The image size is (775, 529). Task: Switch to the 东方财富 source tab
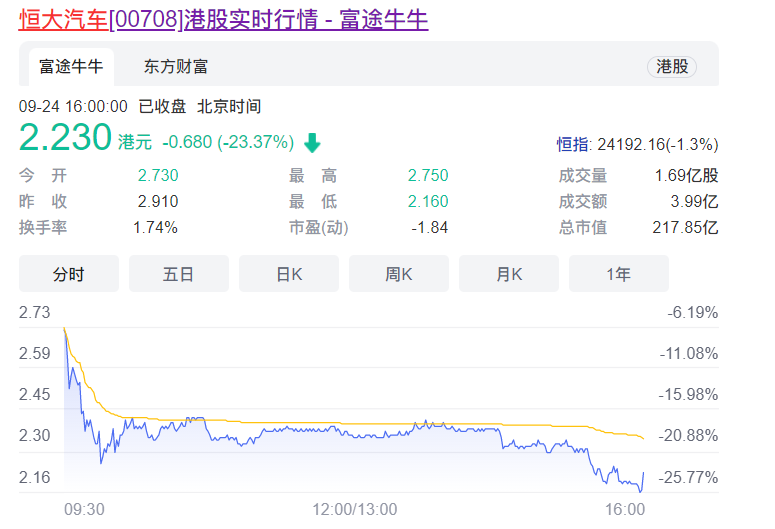[x=176, y=67]
